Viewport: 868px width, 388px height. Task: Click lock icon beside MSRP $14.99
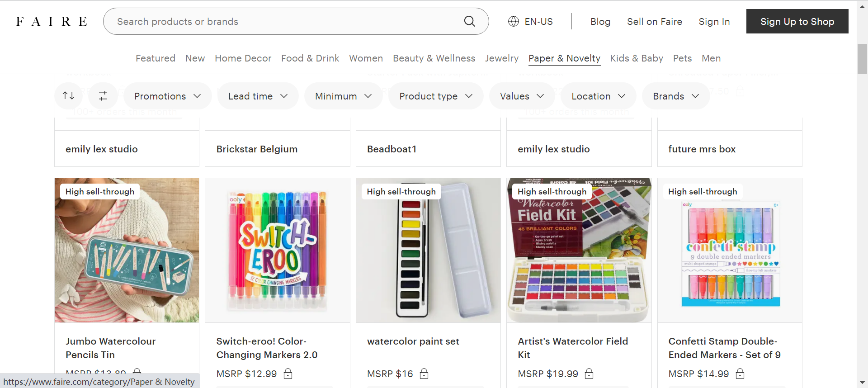tap(740, 374)
